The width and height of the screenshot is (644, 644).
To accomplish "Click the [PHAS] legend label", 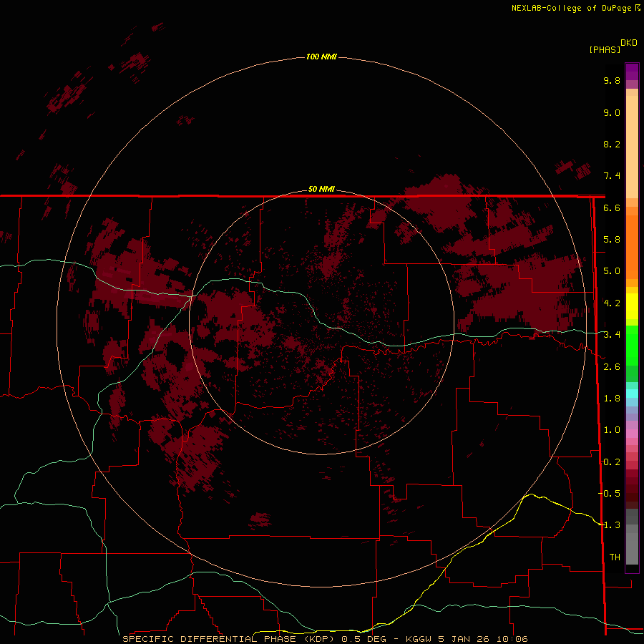I will click(x=605, y=49).
